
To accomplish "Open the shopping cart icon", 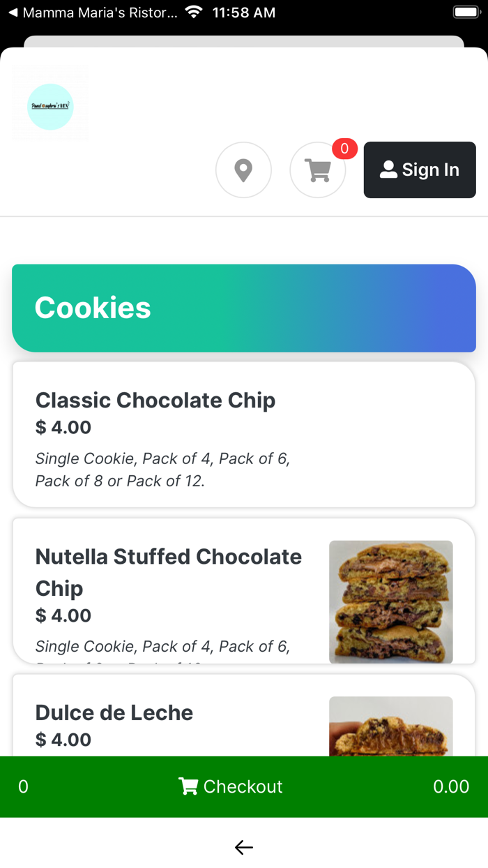I will 318,170.
